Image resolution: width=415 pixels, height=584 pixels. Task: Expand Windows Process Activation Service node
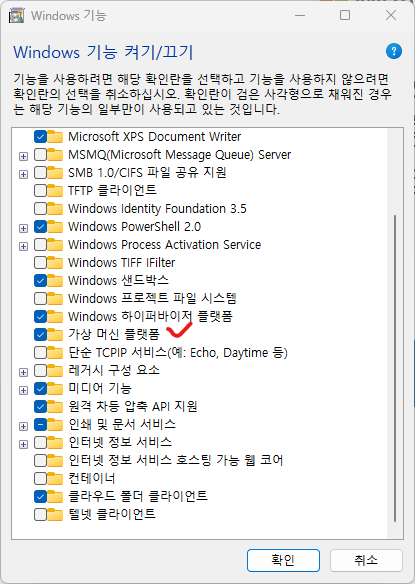coord(23,246)
